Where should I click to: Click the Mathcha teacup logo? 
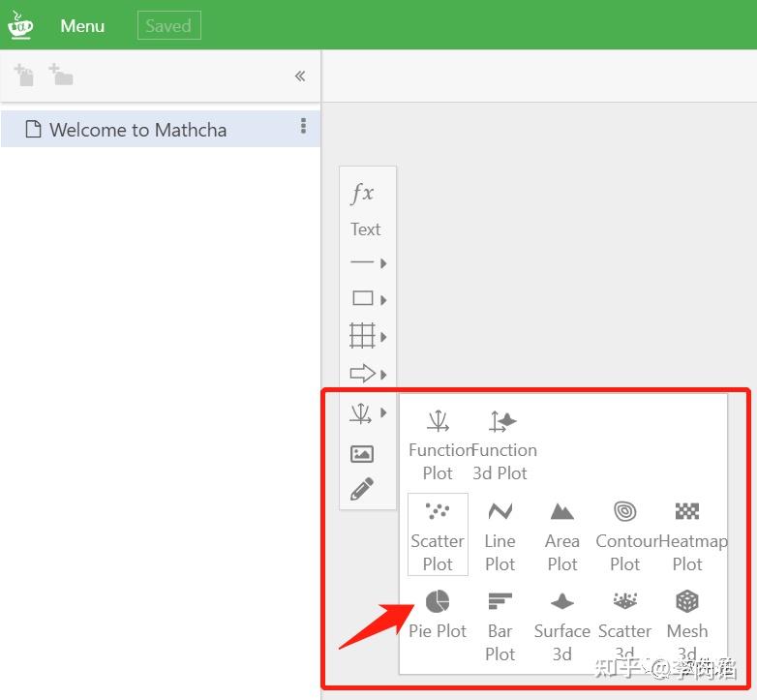[20, 25]
